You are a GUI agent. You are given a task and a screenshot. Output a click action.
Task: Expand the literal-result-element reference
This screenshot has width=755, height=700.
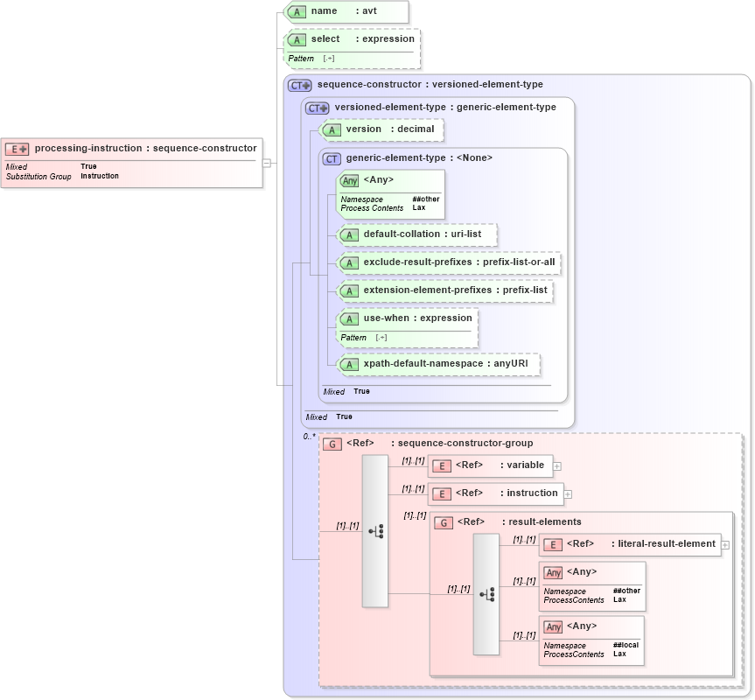[724, 544]
